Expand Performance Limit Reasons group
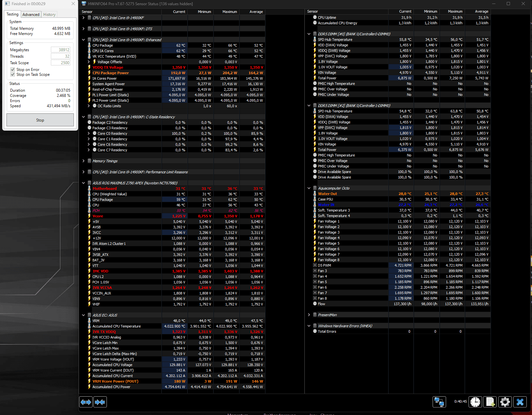This screenshot has height=415, width=532. [83, 172]
